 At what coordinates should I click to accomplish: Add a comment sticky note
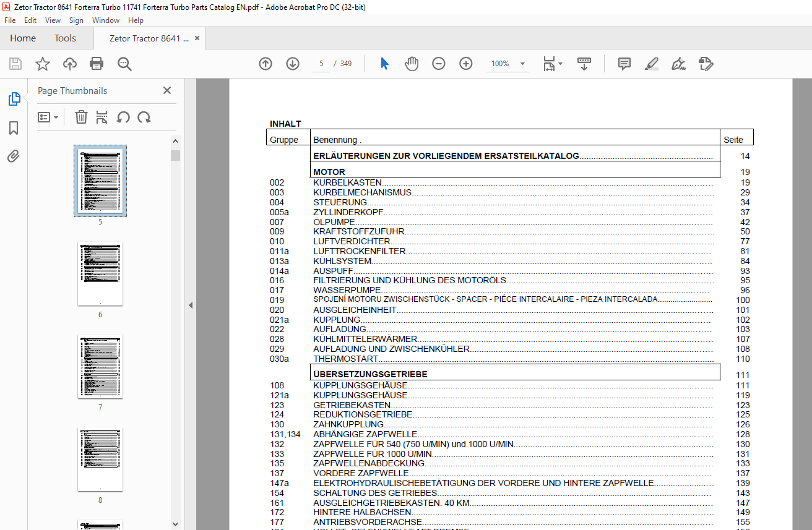(x=624, y=64)
